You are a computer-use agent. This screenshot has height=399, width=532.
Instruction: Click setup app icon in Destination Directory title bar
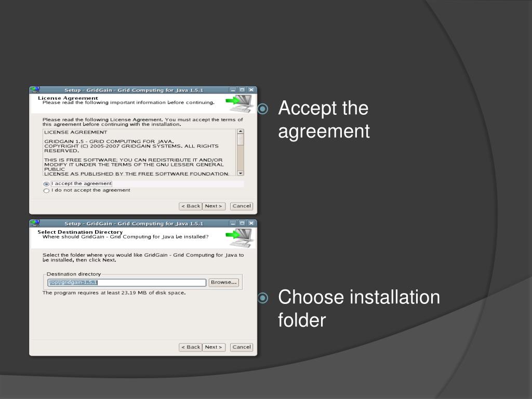point(35,223)
